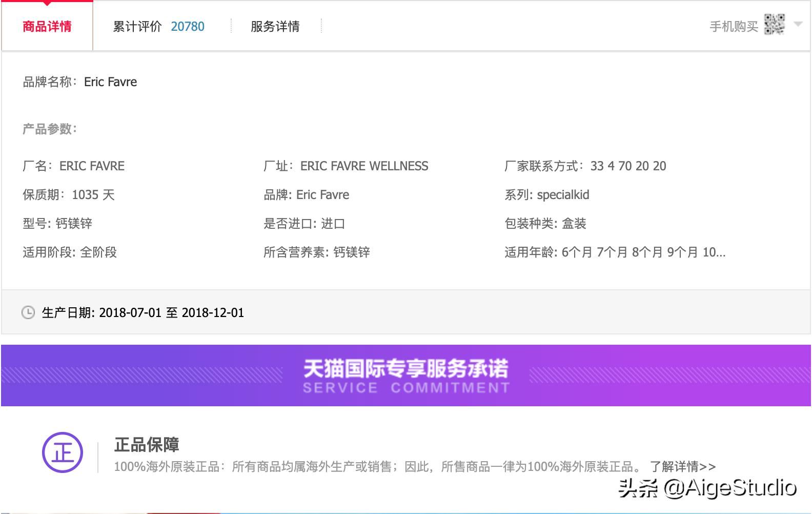Select the 系列: specialkid entry
The height and width of the screenshot is (514, 812).
547,195
